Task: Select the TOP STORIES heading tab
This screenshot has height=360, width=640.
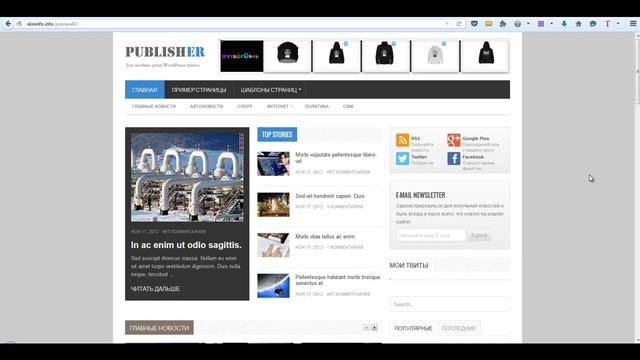Action: [277, 134]
